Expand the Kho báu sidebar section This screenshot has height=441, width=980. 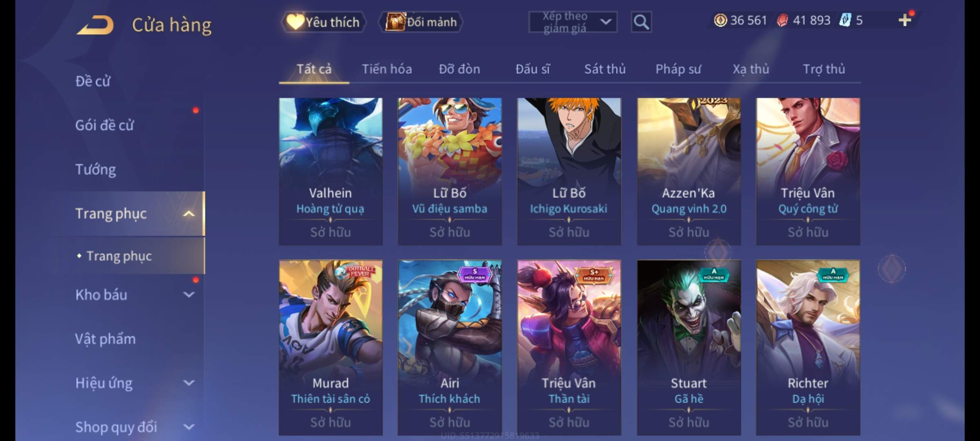tap(189, 295)
